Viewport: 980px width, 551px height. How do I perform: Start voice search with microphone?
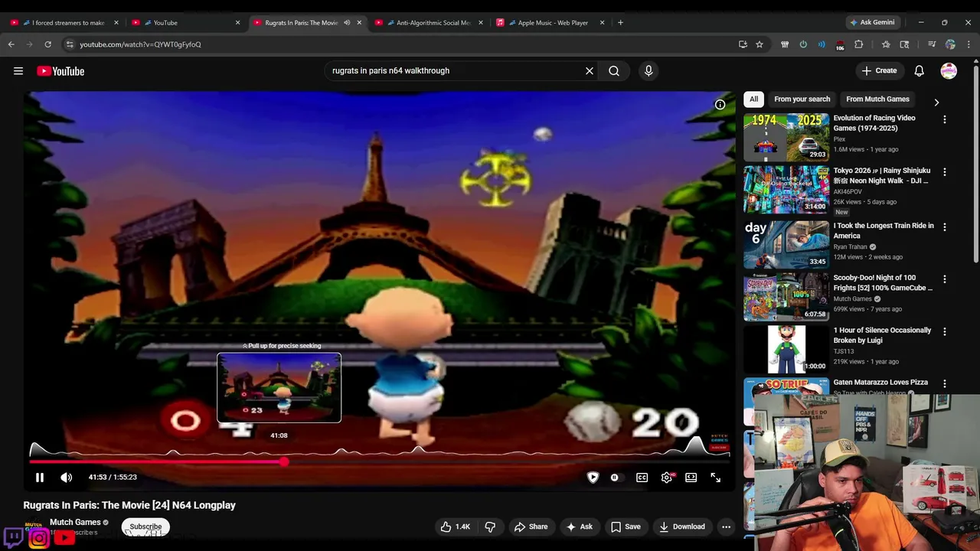[648, 70]
